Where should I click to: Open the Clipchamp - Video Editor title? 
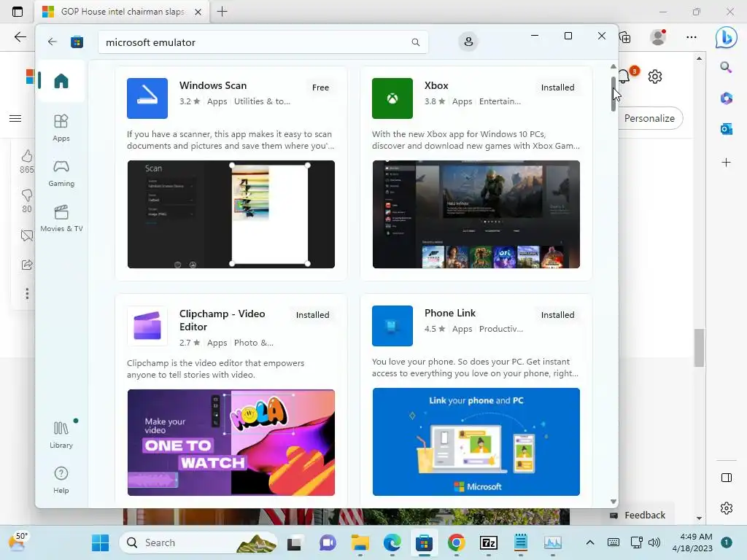pos(222,320)
